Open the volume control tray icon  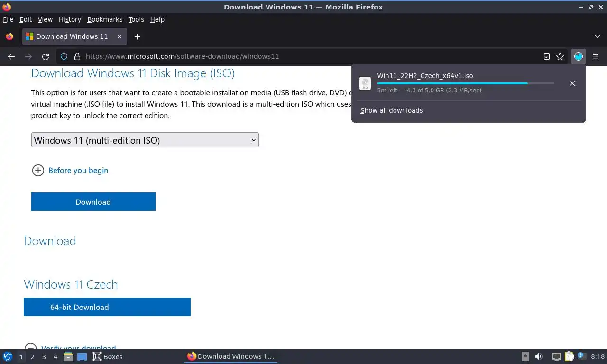pyautogui.click(x=539, y=356)
